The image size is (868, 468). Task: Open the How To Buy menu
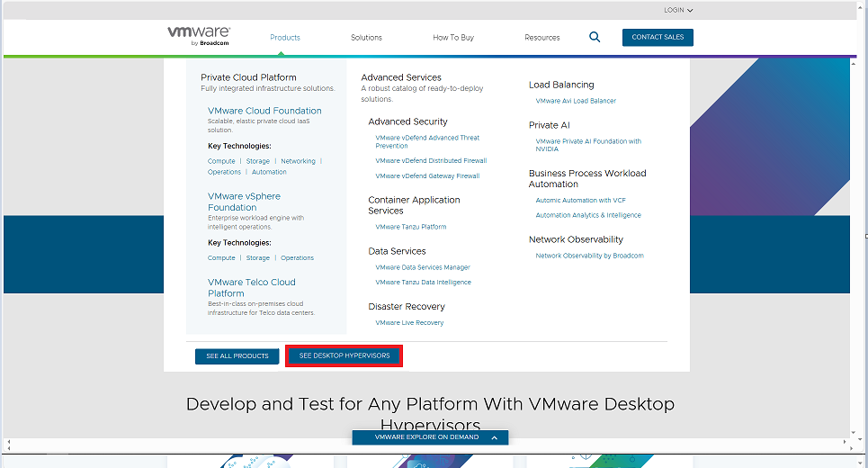click(453, 38)
